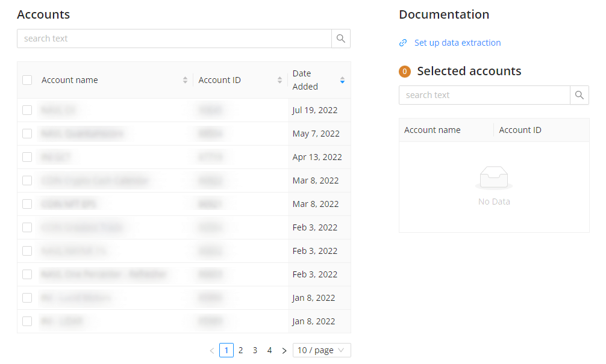The height and width of the screenshot is (364, 606).
Task: Click the sort arrows on Account name column
Action: 185,79
